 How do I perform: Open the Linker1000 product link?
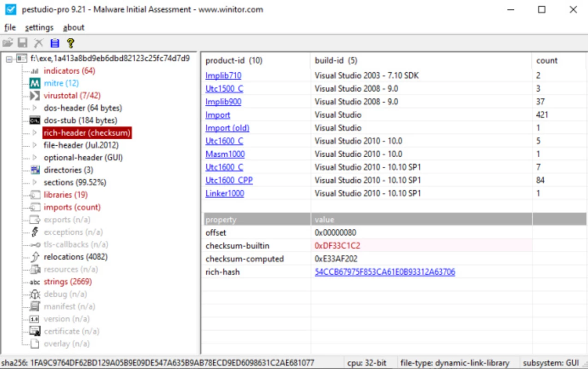(225, 193)
